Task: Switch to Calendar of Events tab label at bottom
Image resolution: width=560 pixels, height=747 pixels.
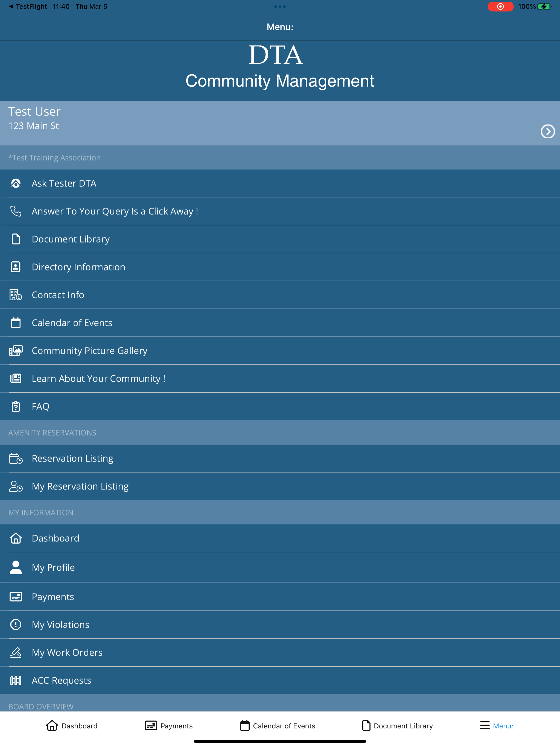Action: [x=284, y=726]
